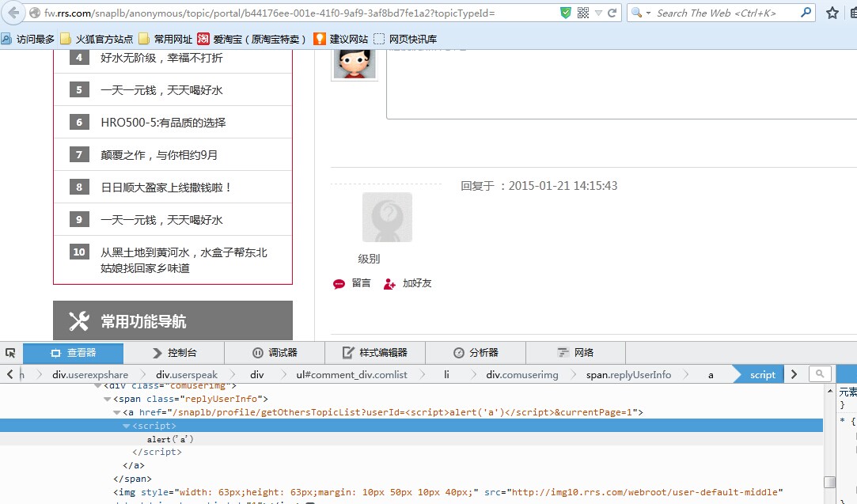Collapse the a href getOthersTopicList node
The width and height of the screenshot is (857, 504).
(x=116, y=413)
